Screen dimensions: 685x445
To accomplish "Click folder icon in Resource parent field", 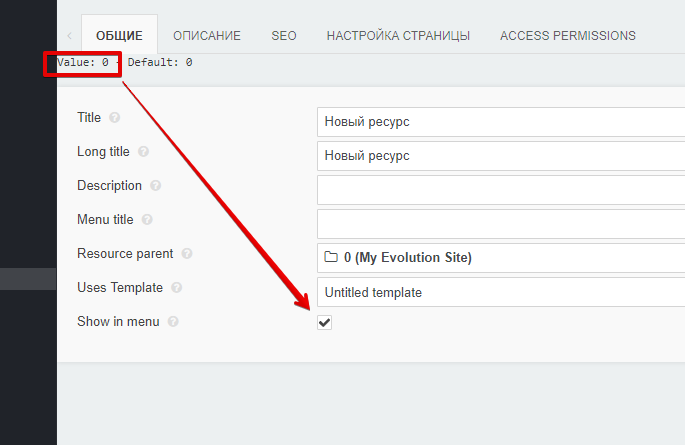I will coord(331,257).
